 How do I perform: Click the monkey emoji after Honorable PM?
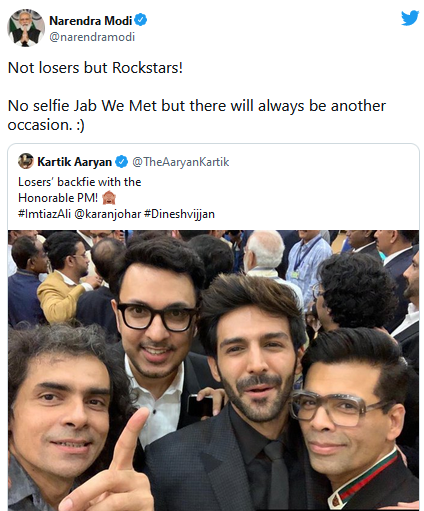109,198
